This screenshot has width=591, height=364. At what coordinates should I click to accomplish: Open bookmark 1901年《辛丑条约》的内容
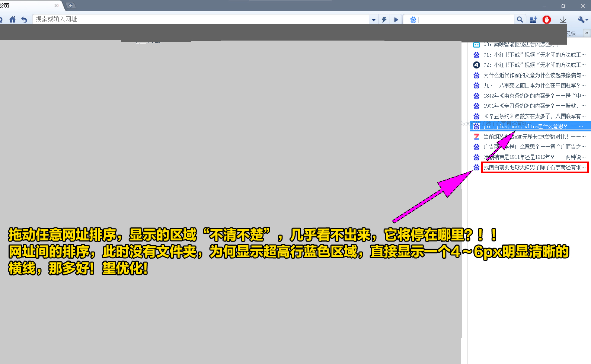tap(534, 106)
